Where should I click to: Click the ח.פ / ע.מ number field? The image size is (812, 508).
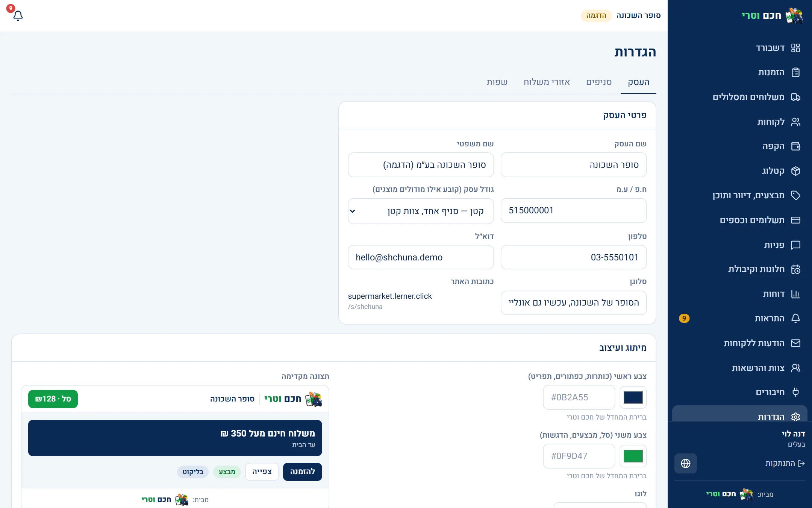574,210
